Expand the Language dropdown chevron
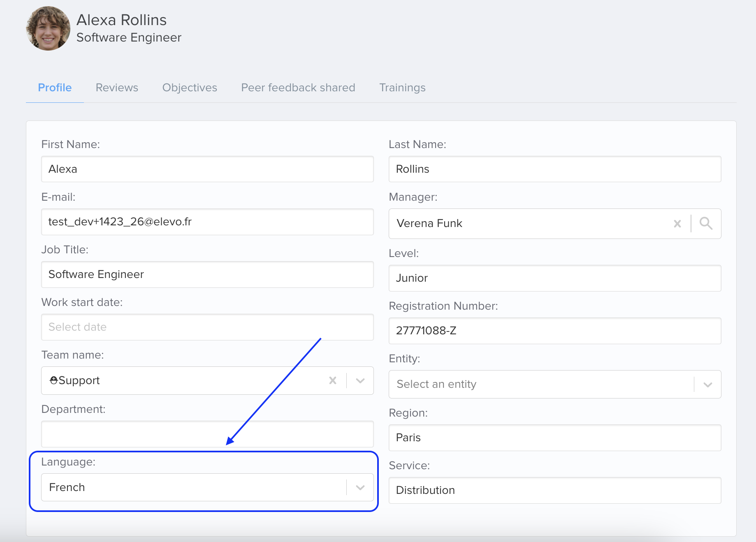 [x=360, y=487]
